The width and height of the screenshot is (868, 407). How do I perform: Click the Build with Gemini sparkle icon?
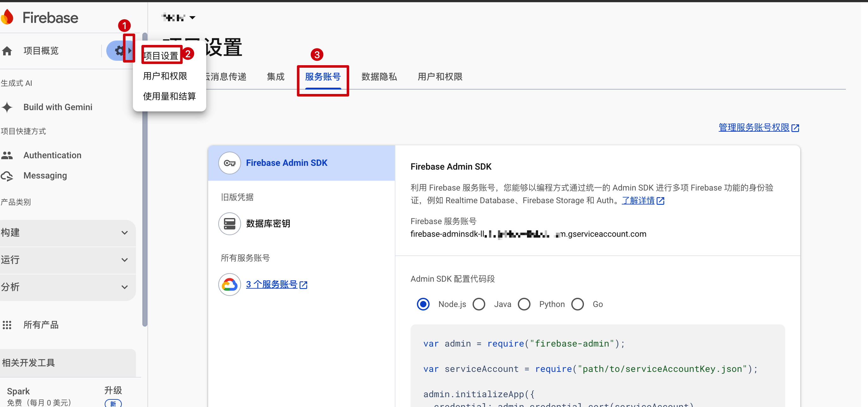click(x=7, y=107)
